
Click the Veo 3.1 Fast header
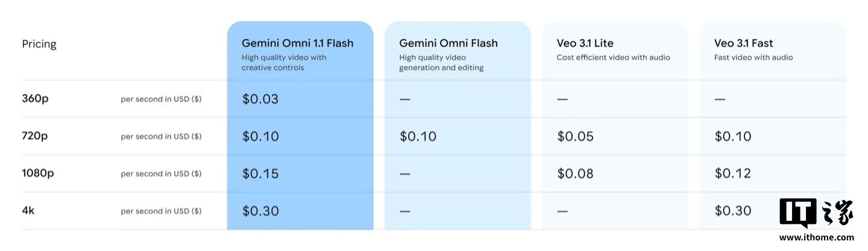(743, 43)
